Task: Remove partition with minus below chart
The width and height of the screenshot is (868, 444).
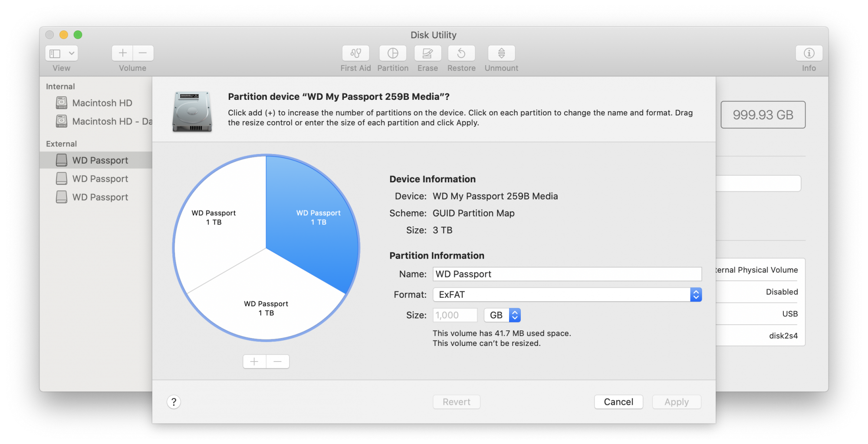Action: click(278, 361)
